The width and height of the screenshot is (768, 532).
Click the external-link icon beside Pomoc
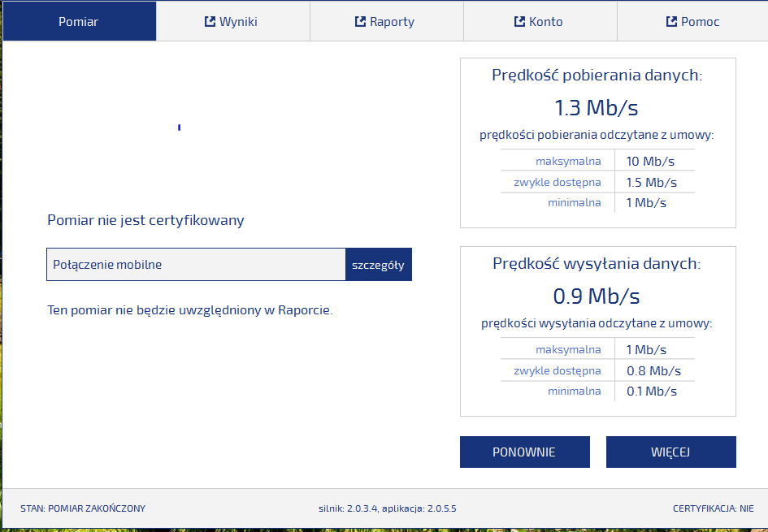671,22
